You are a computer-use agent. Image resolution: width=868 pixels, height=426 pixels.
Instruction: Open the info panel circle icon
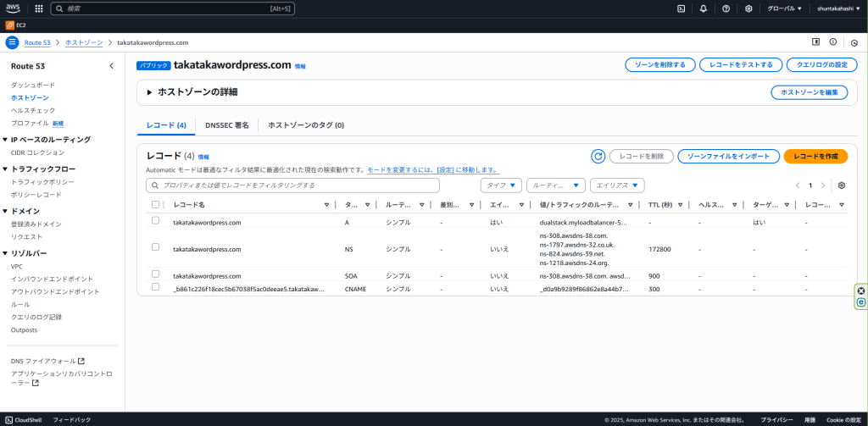point(833,42)
